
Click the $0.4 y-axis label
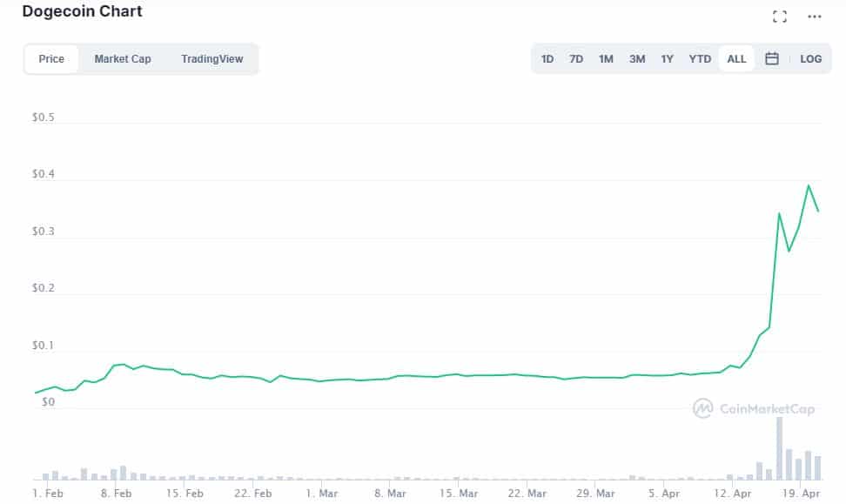coord(44,174)
